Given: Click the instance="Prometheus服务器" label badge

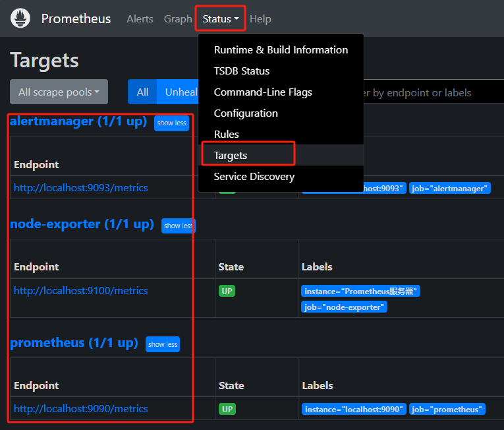Looking at the screenshot, I should tap(360, 292).
